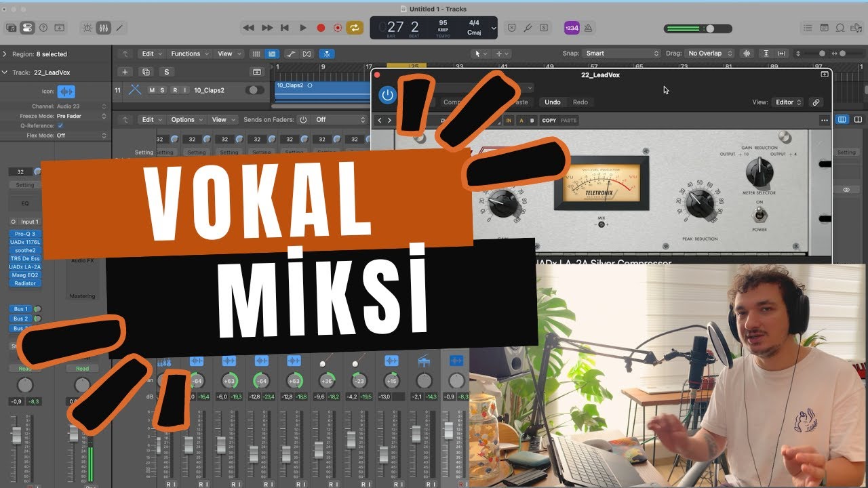
Task: Toggle Replace mode button
Action: 512,28
